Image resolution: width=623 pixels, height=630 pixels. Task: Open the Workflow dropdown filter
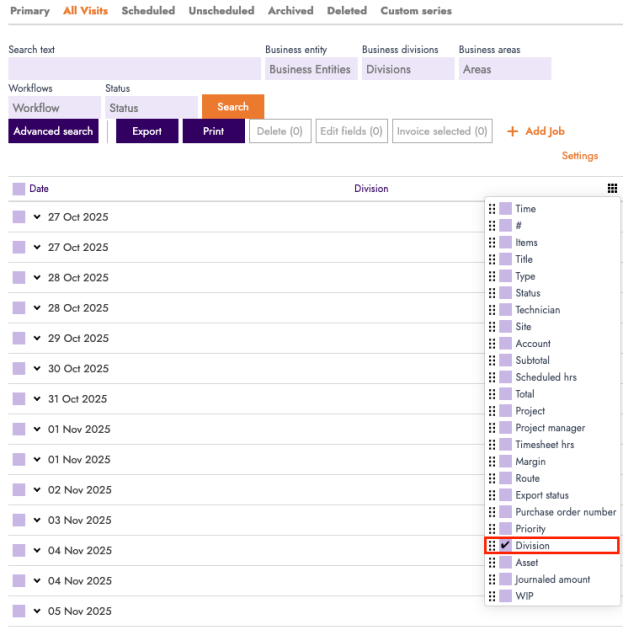52,108
